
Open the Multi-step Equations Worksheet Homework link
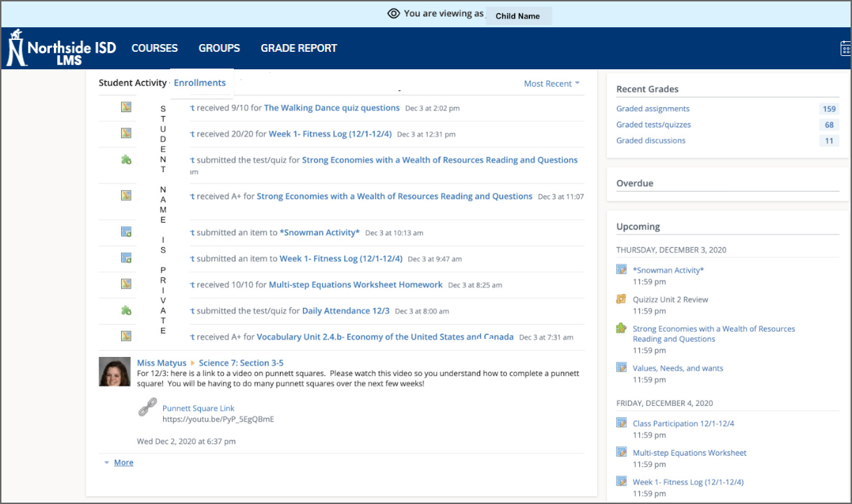[x=356, y=285]
